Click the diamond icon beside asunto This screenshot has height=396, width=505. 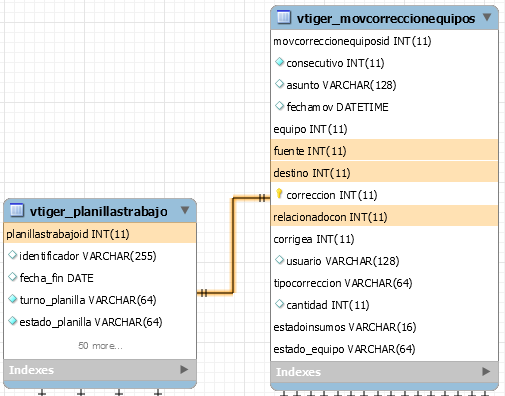point(279,84)
